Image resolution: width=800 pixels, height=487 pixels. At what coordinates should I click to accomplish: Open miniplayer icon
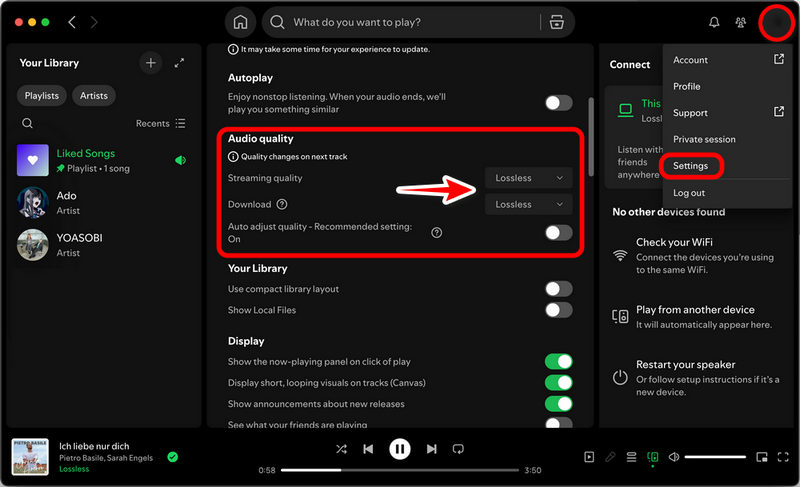tap(762, 457)
